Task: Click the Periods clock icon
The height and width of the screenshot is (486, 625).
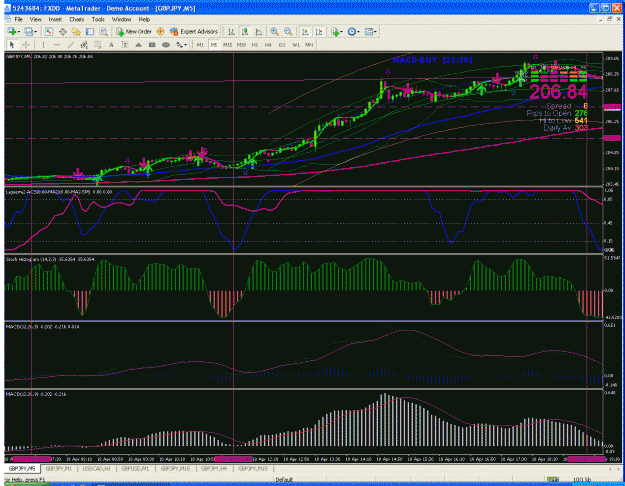Action: tap(352, 31)
